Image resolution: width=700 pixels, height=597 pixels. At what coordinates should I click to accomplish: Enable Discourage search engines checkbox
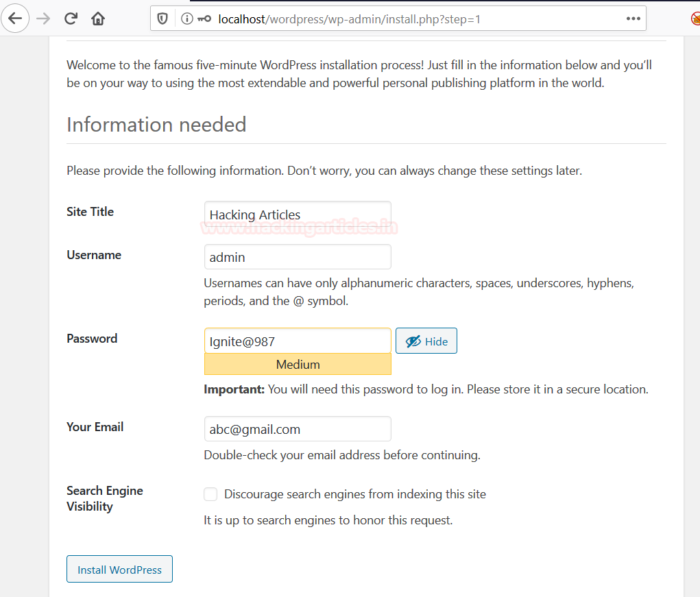point(210,494)
